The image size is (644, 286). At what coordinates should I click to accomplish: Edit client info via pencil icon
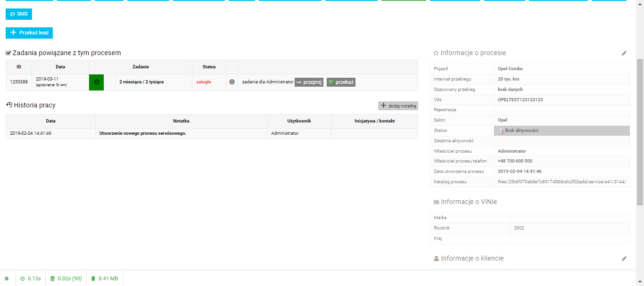coord(624,259)
